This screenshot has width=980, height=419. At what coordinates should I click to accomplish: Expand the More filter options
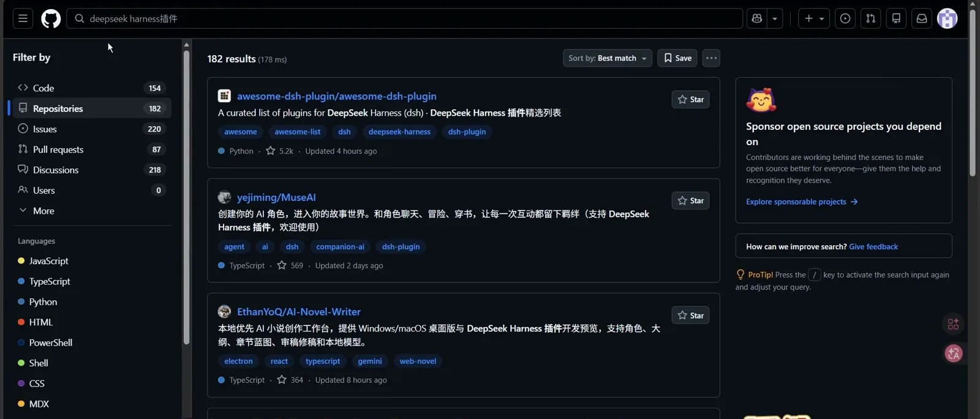91,211
